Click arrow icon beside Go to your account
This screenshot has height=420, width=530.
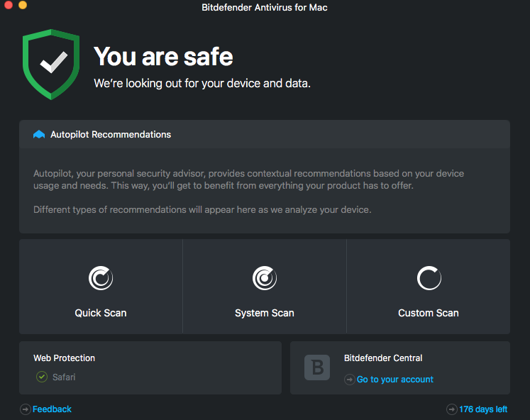click(349, 380)
